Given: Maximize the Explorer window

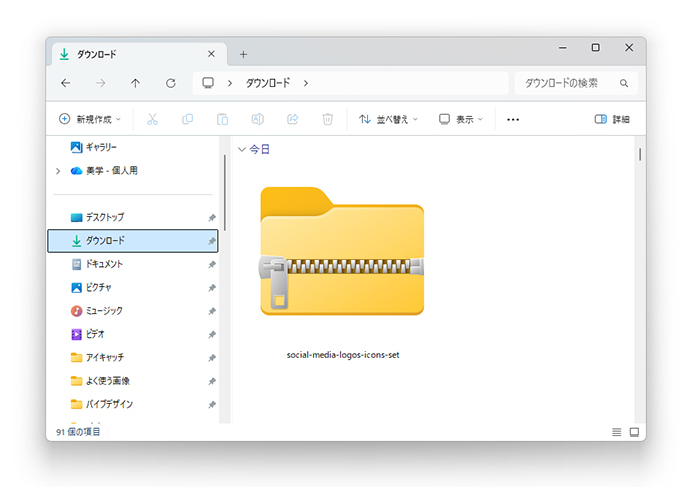Looking at the screenshot, I should (x=596, y=47).
